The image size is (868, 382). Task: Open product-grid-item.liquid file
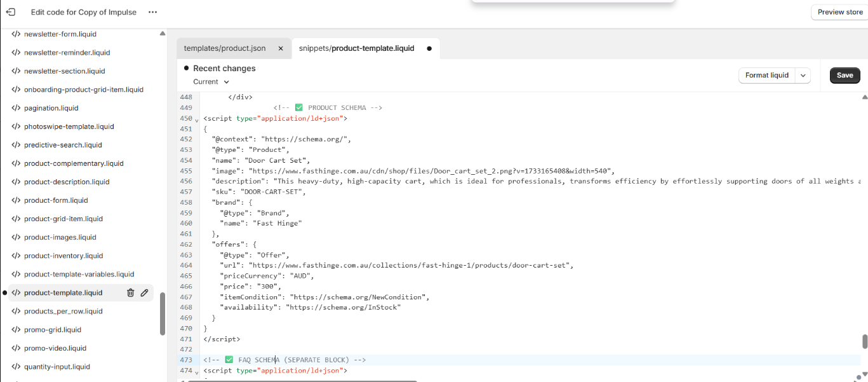click(x=63, y=219)
